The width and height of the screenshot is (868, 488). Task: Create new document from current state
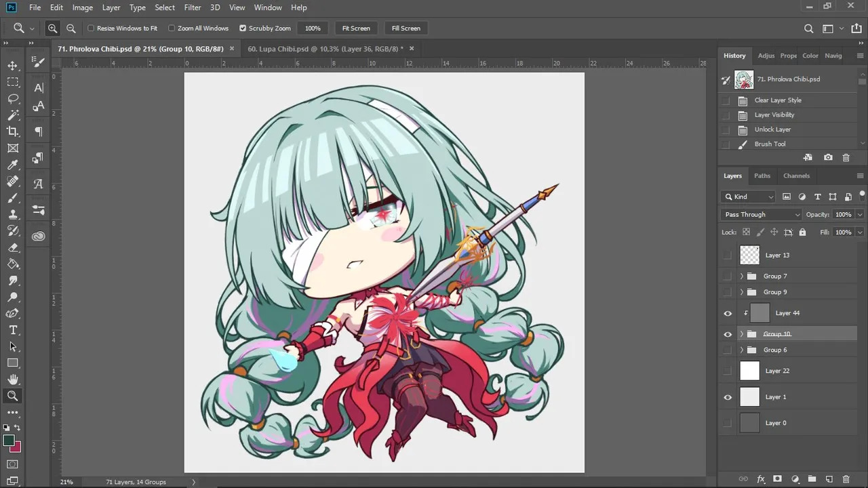click(808, 157)
